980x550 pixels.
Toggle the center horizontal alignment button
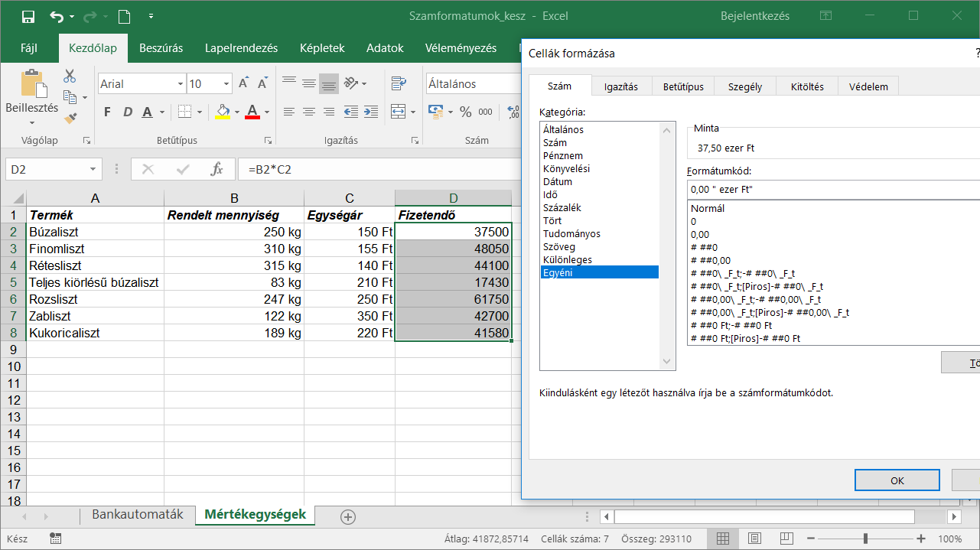click(x=308, y=112)
